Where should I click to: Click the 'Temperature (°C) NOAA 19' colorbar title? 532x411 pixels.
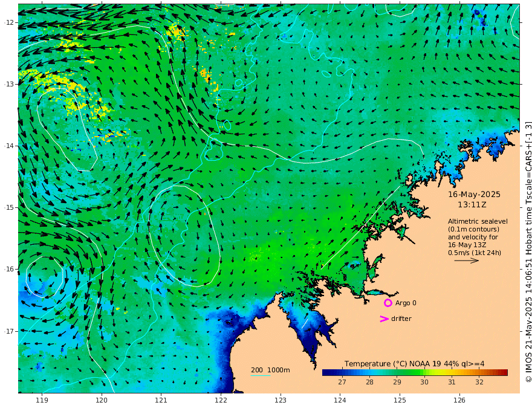392,364
